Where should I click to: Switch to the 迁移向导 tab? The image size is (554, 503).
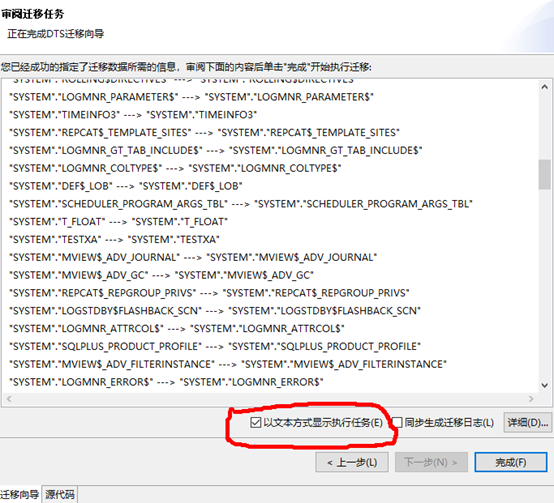pos(20,494)
